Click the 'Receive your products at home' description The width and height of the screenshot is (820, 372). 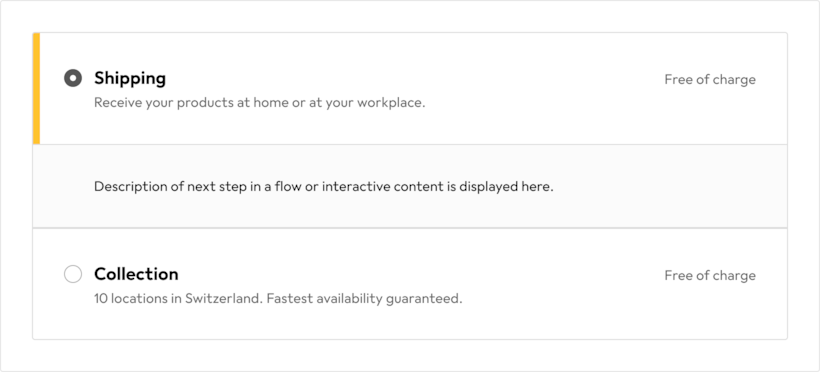point(259,103)
